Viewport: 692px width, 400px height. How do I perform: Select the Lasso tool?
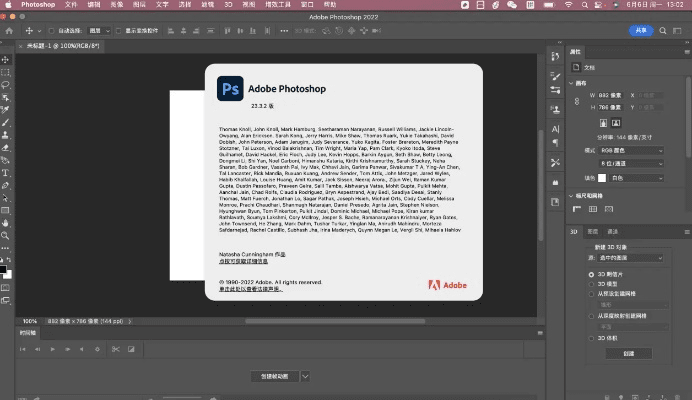pos(5,85)
